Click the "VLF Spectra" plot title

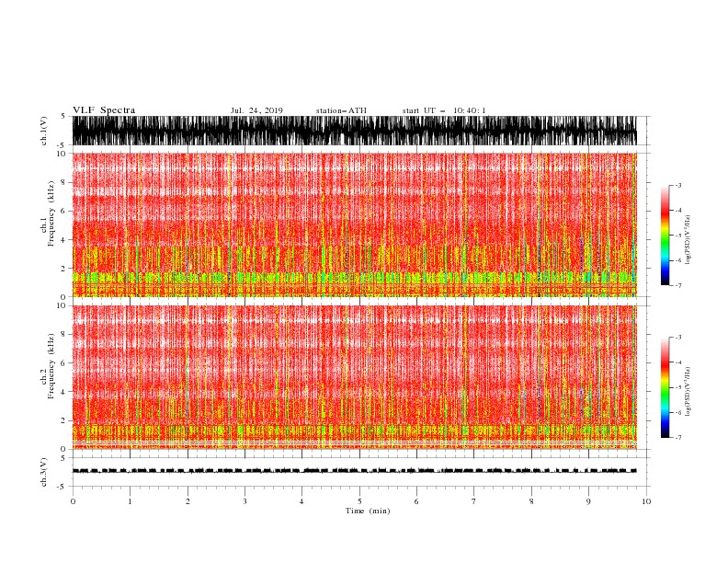click(104, 110)
